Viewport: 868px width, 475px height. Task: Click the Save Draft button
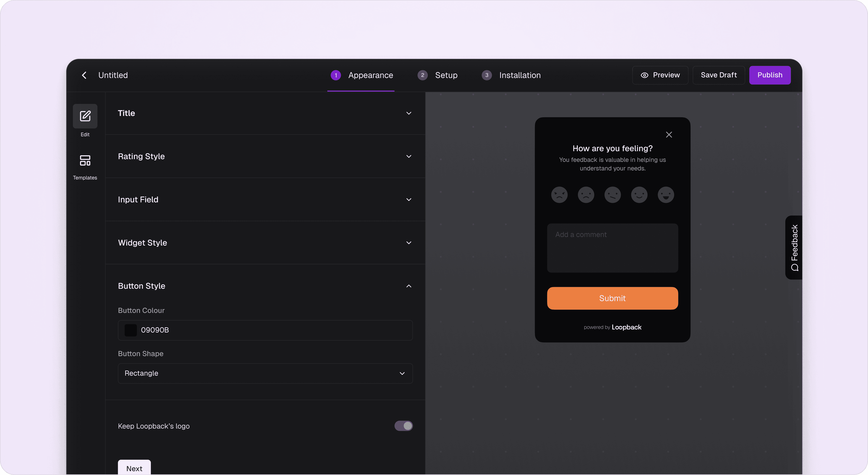click(718, 75)
